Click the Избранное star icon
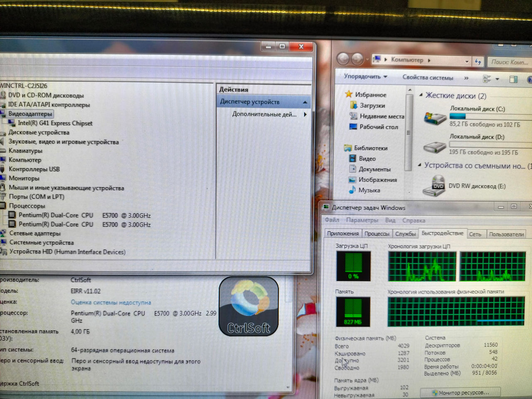This screenshot has height=399, width=532. 349,94
